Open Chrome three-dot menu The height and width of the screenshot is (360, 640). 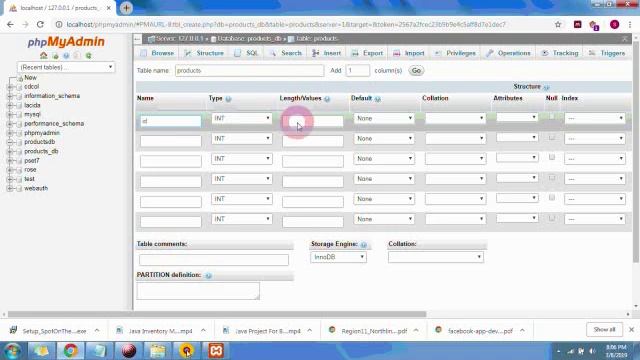(x=630, y=24)
